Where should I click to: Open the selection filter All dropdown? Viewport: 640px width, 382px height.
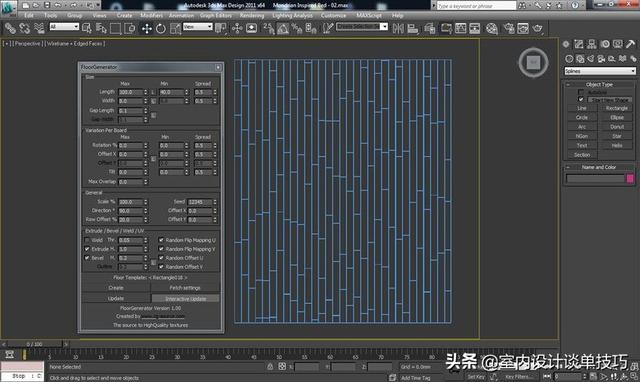point(64,27)
